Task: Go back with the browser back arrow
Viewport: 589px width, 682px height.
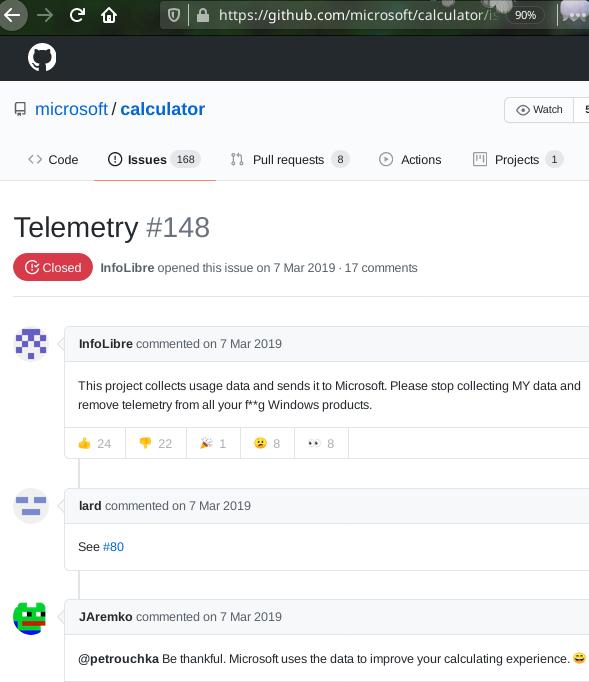Action: pyautogui.click(x=12, y=15)
